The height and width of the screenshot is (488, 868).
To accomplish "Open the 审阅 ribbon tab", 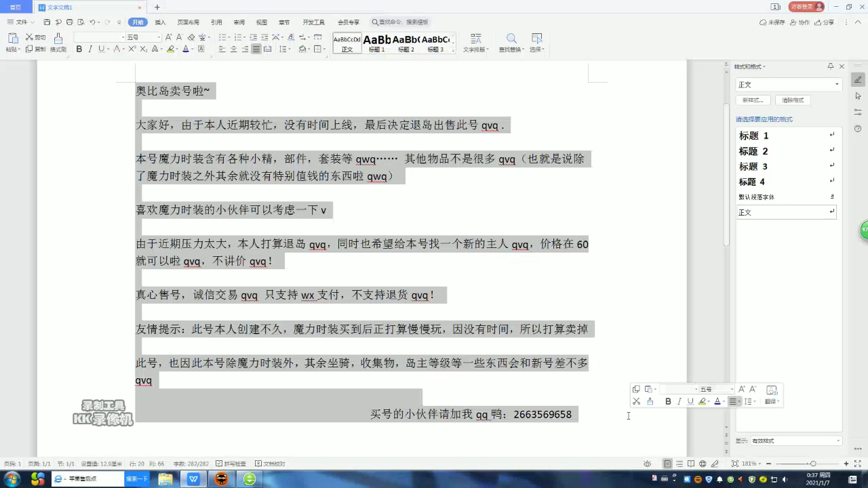I will click(239, 22).
